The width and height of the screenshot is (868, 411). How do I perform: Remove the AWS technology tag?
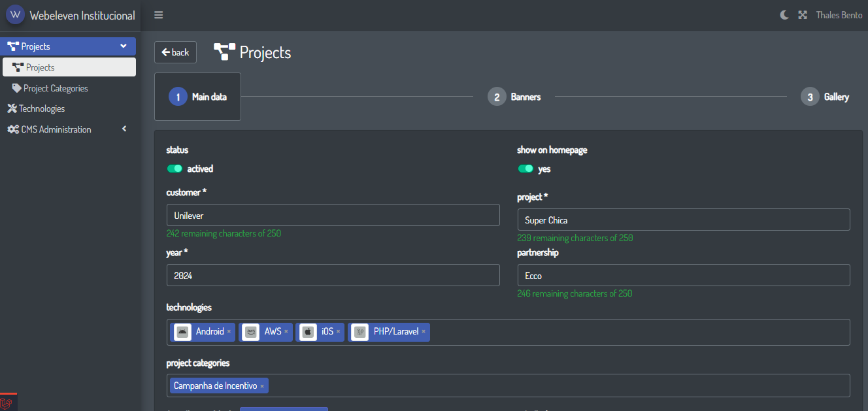click(x=286, y=332)
